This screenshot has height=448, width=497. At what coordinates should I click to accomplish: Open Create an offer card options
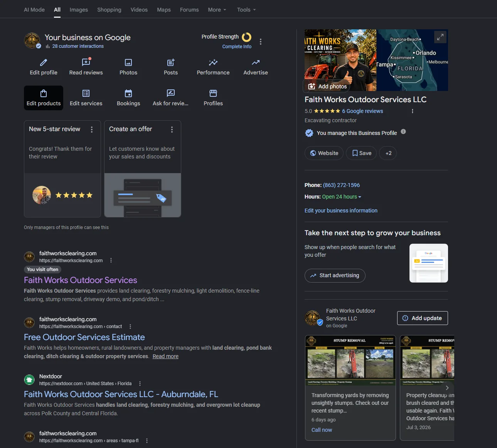pos(172,130)
